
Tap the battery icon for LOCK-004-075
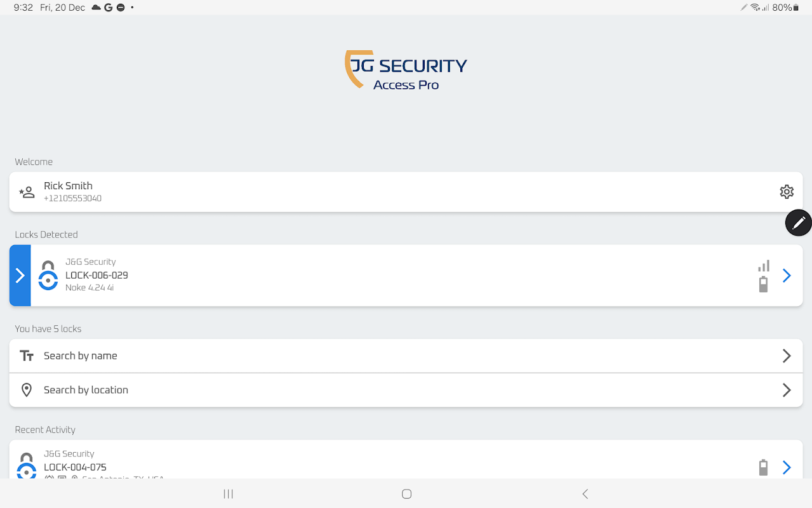point(763,467)
